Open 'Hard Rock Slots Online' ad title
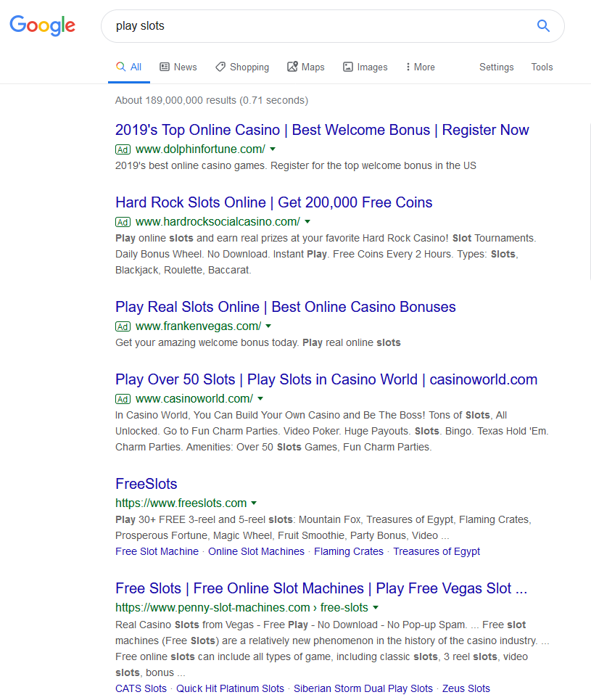 tap(273, 202)
